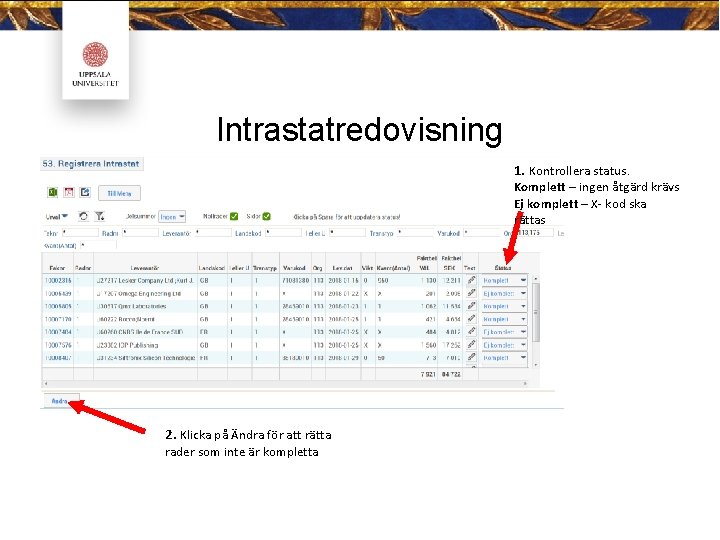Open text pencil for invoice 10002316
This screenshot has height=540, width=720.
tap(471, 280)
